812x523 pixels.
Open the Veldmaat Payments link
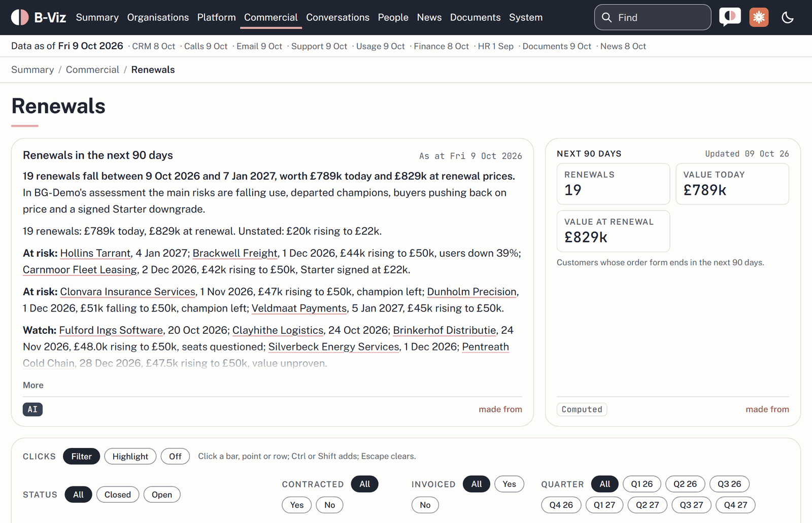tap(299, 308)
